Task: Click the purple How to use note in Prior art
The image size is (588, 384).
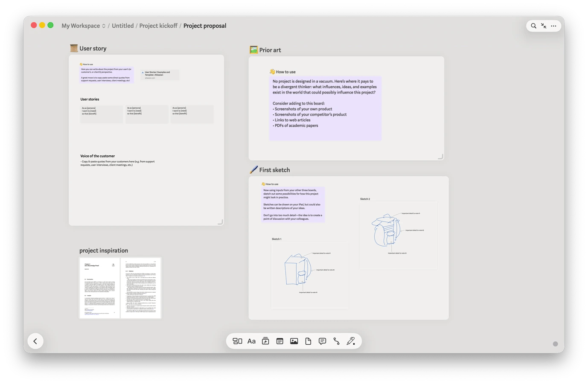Action: point(325,109)
